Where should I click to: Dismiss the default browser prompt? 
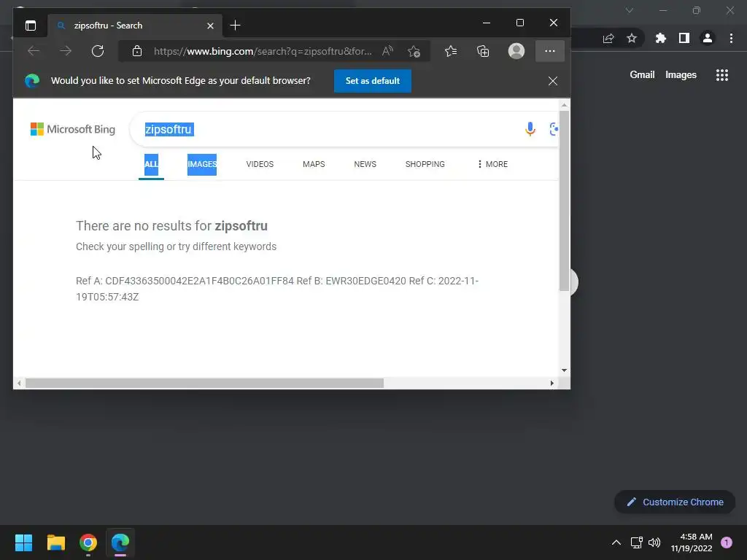(553, 81)
